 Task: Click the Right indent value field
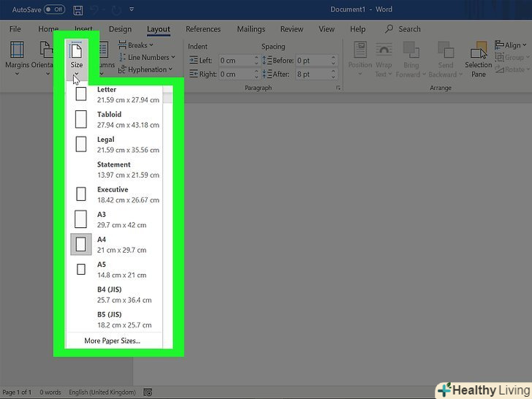coord(236,74)
